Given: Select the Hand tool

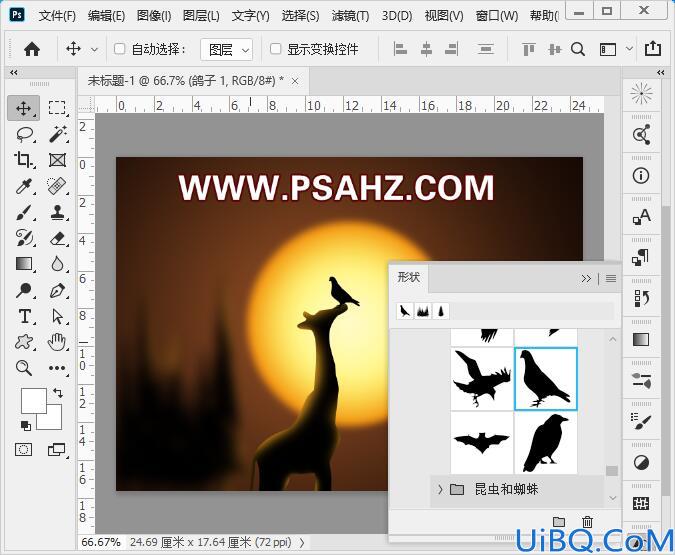Looking at the screenshot, I should pos(57,342).
